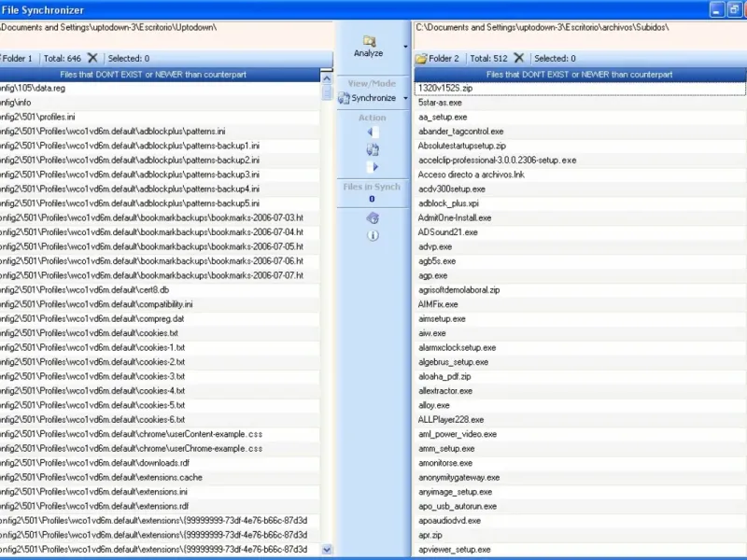Click the Folder 1 Total: 646 label
The width and height of the screenshot is (747, 560).
point(63,59)
